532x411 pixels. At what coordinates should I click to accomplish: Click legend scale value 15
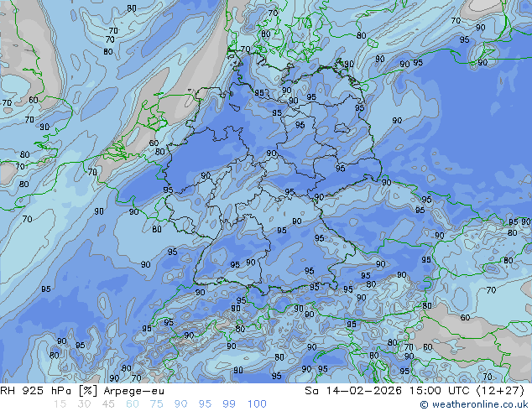click(60, 404)
